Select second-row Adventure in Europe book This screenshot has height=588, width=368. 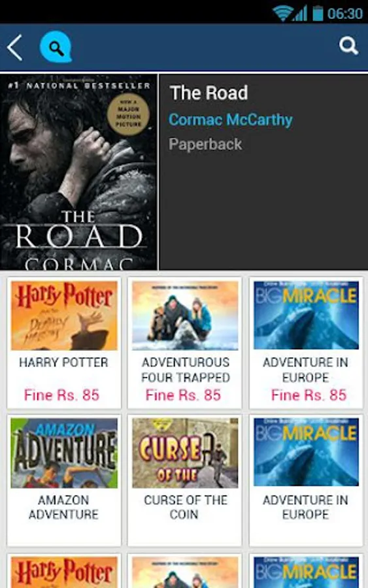click(306, 480)
